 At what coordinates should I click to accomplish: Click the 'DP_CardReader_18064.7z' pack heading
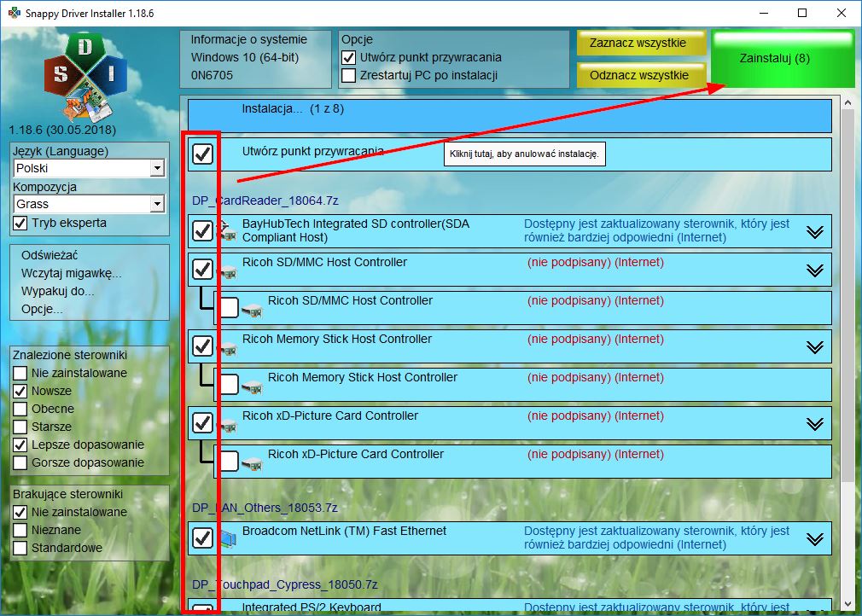265,200
